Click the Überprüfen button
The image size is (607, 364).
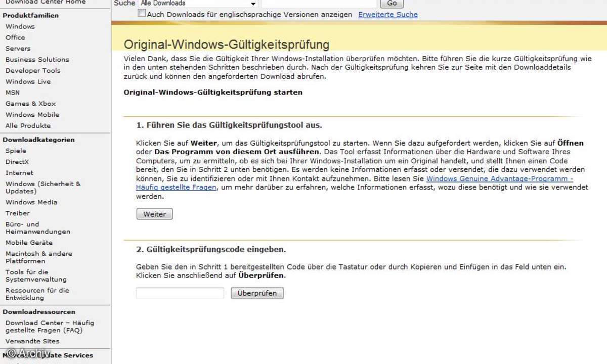(x=257, y=293)
